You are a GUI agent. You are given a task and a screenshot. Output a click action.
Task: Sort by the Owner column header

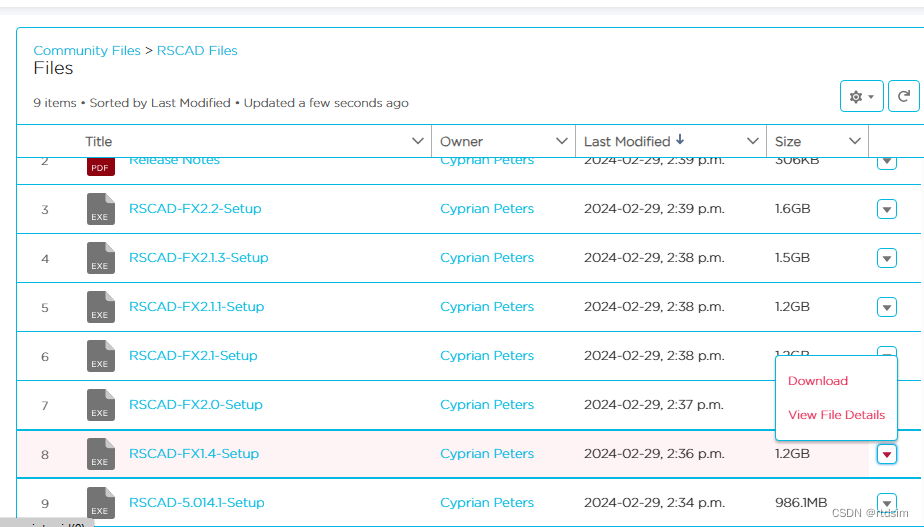[x=461, y=141]
